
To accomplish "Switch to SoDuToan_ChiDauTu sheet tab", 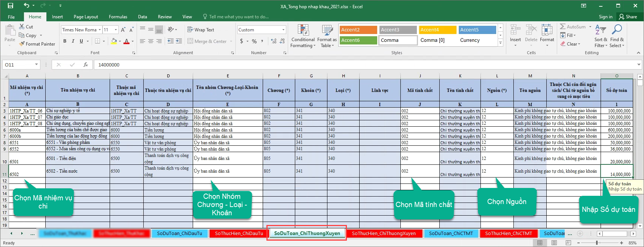I will (179, 234).
